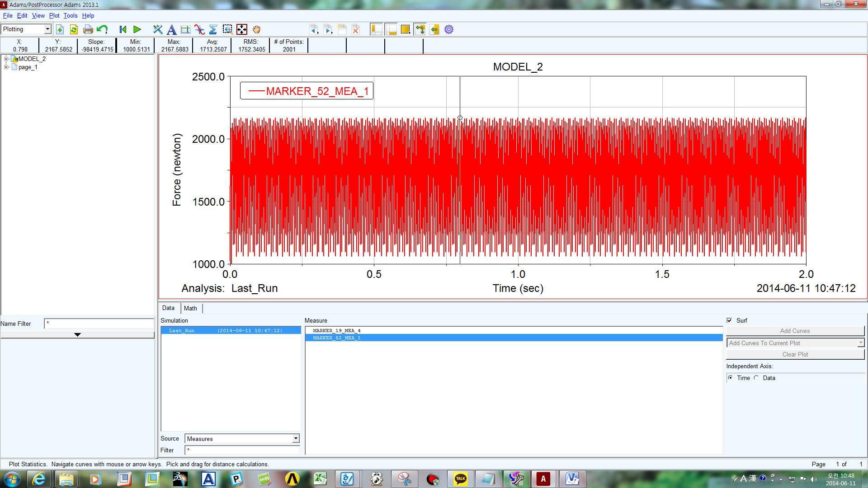Click the yellow page layout icon
Image resolution: width=868 pixels, height=488 pixels.
point(406,30)
